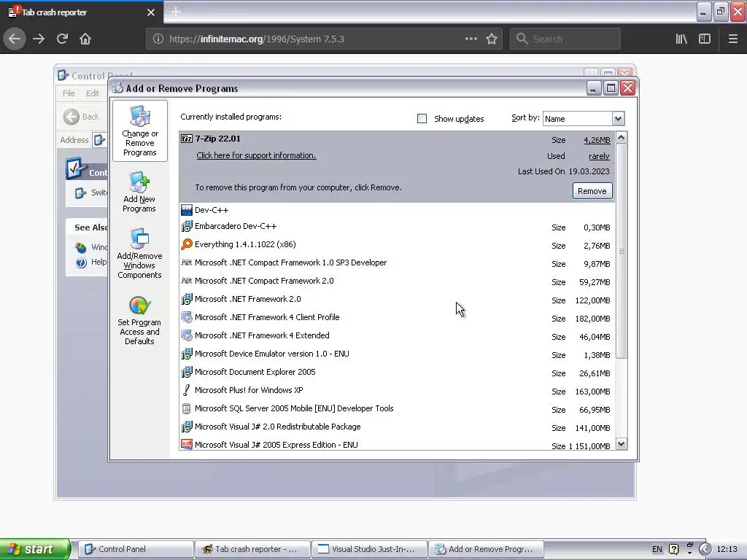Viewport: 747px width, 560px height.
Task: Select Everything 1.4.1.1022 (x86) row text
Action: pyautogui.click(x=245, y=244)
